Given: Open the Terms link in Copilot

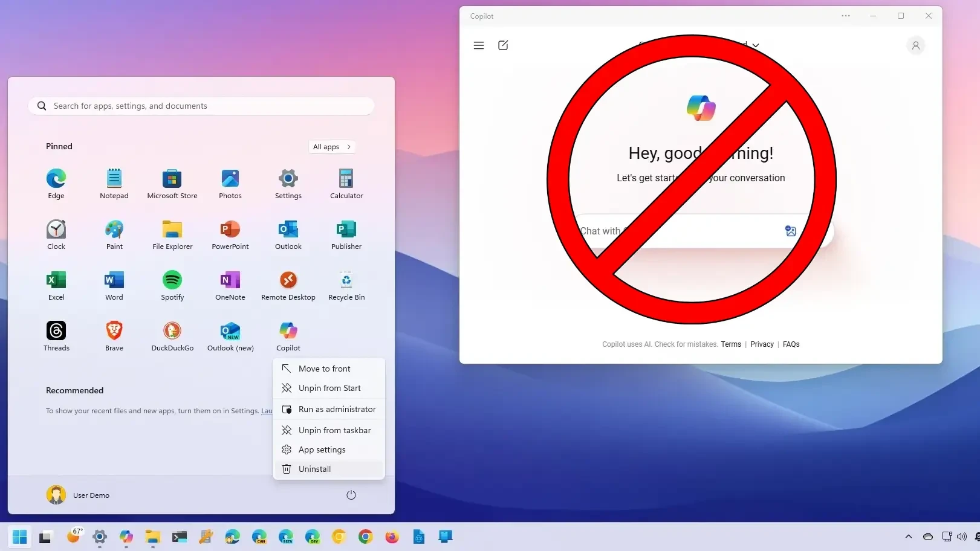Looking at the screenshot, I should tap(730, 344).
